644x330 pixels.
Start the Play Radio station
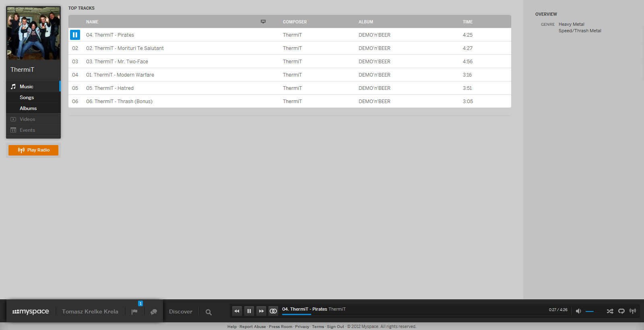pos(33,150)
